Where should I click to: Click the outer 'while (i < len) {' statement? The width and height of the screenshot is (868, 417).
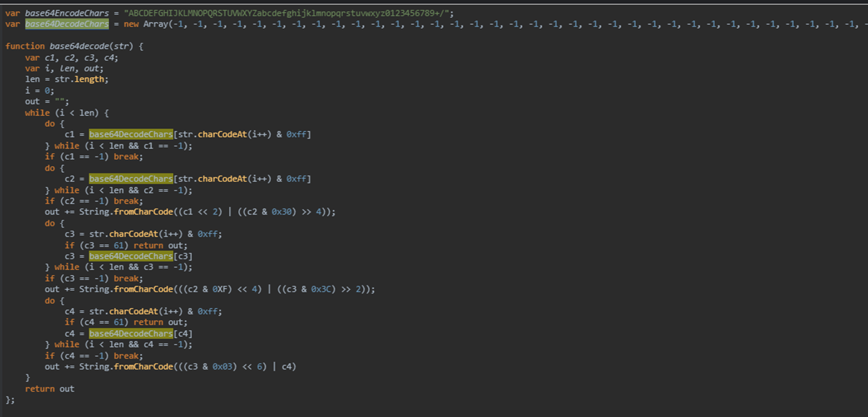(x=67, y=112)
